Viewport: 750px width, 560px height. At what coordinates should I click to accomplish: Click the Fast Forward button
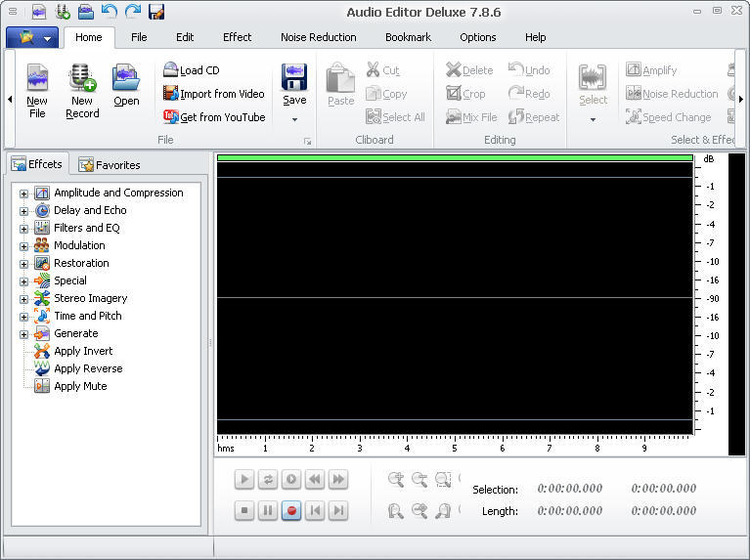tap(338, 479)
